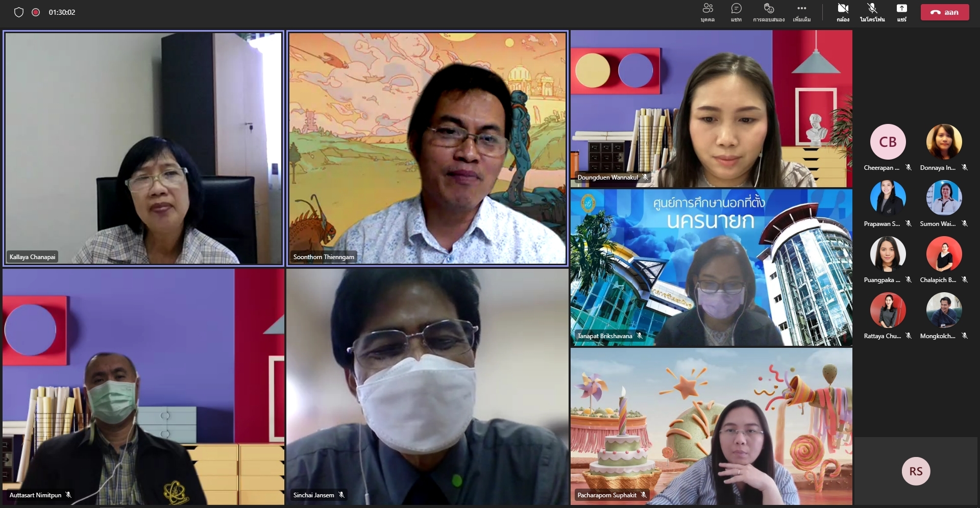This screenshot has width=980, height=508.
Task: Click Mongkolch's participant avatar
Action: point(944,310)
